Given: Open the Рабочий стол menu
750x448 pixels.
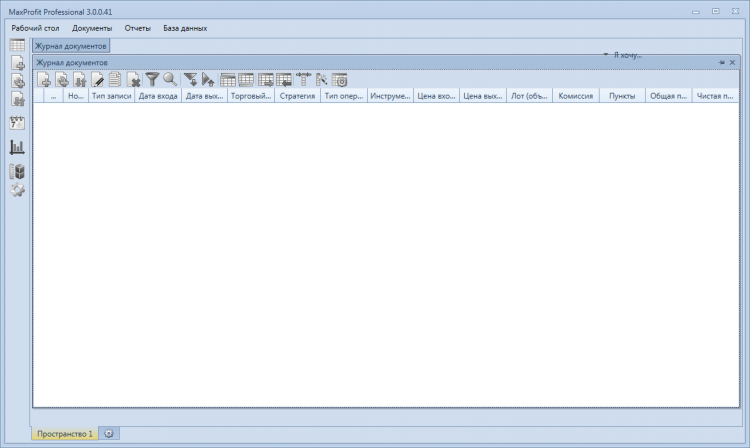Looking at the screenshot, I should point(35,28).
